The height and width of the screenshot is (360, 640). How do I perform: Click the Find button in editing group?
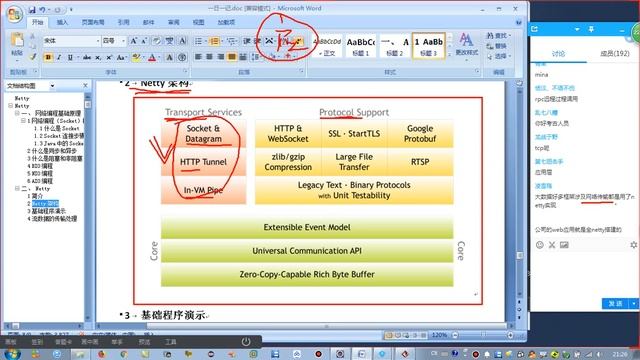pos(498,36)
